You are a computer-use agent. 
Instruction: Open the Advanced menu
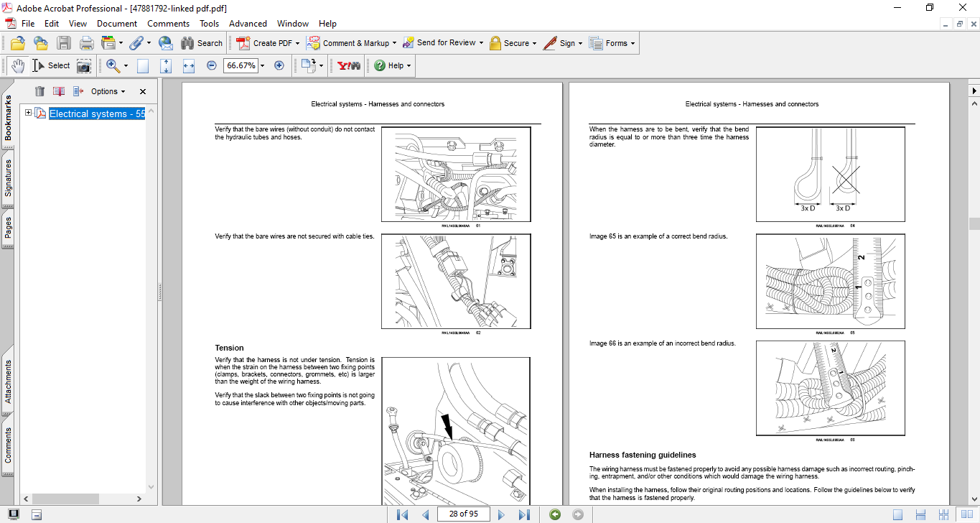[248, 24]
